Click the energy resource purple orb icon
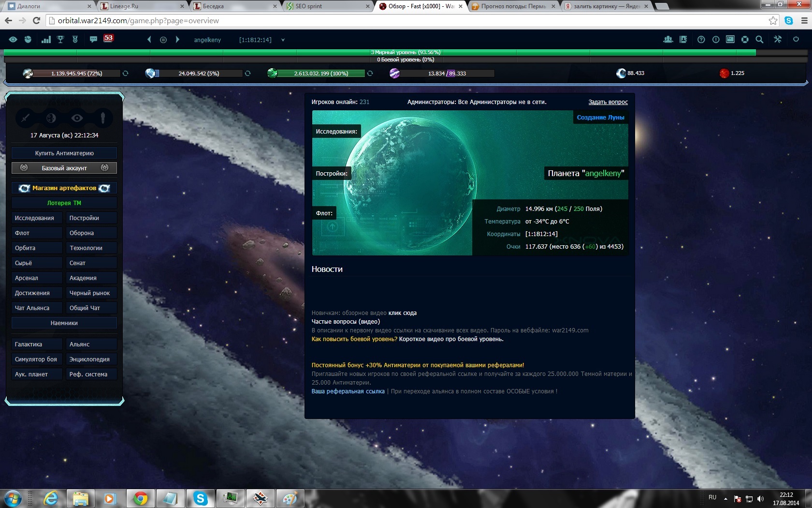Image resolution: width=812 pixels, height=508 pixels. coord(394,74)
